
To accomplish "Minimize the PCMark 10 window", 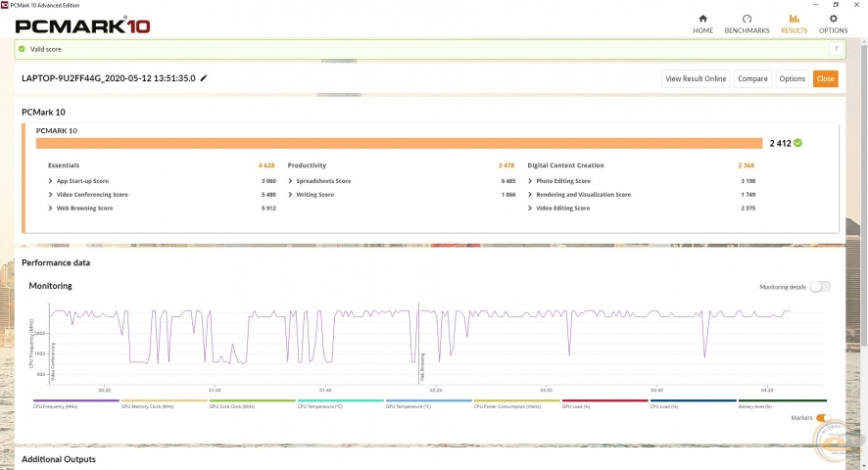I will [x=815, y=5].
